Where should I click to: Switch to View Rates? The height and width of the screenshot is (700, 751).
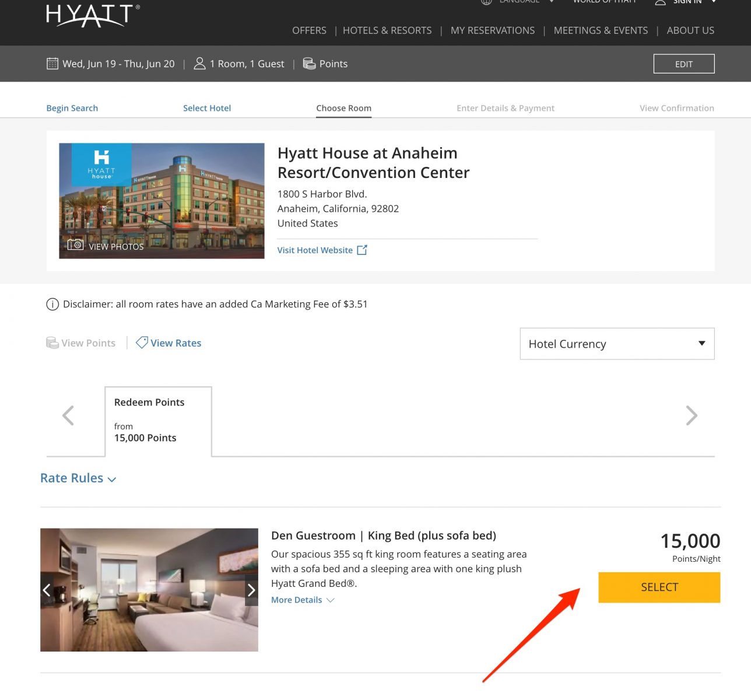pyautogui.click(x=169, y=343)
